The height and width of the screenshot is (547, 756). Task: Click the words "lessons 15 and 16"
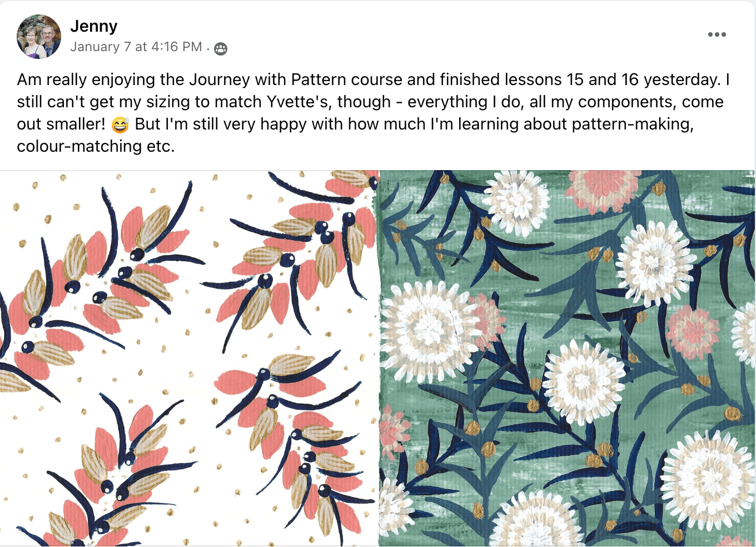point(571,79)
